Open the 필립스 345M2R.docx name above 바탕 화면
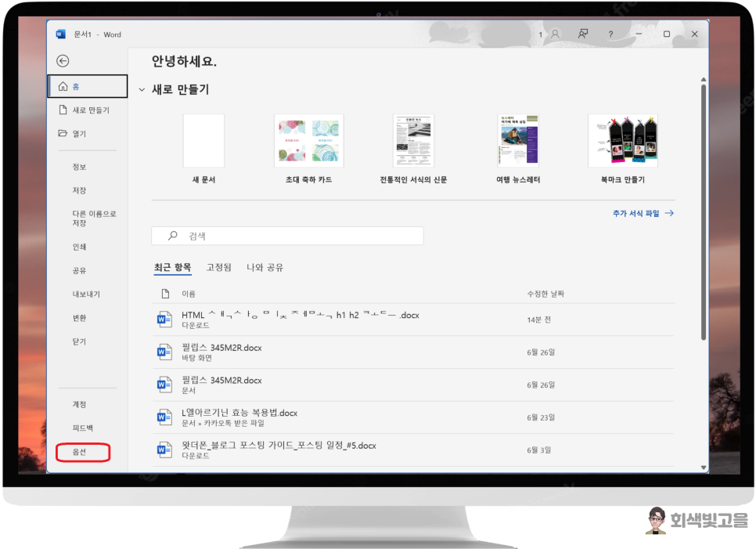Viewport: 756px width, 549px height. (221, 348)
